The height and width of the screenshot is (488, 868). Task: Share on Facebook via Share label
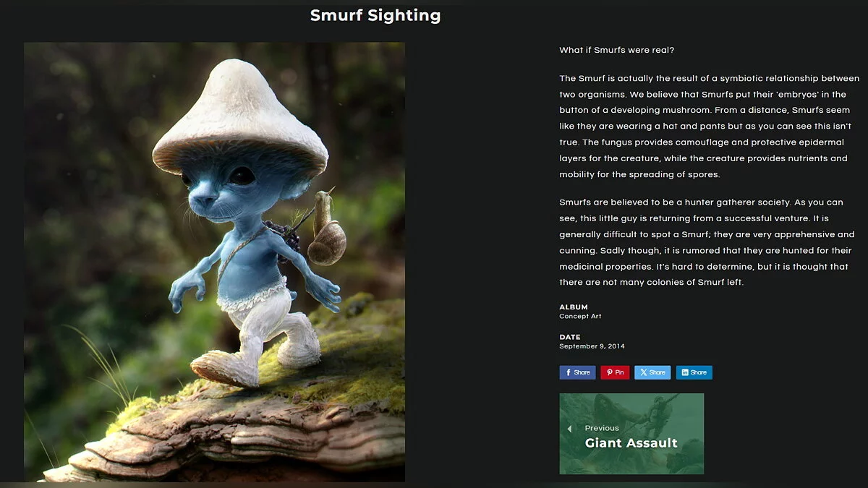point(582,373)
